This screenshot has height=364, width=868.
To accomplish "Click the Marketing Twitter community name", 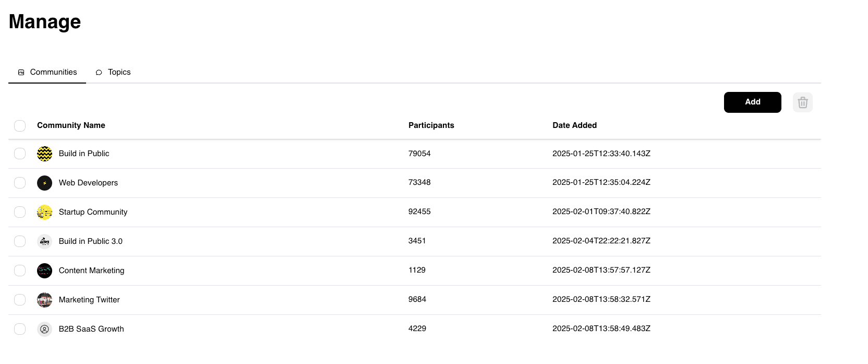I will (89, 300).
